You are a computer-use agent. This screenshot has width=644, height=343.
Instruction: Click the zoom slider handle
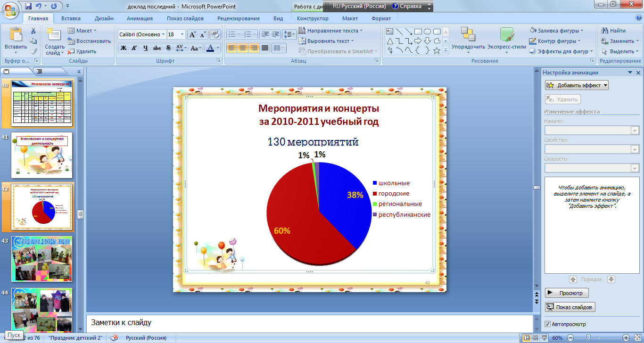pos(588,338)
